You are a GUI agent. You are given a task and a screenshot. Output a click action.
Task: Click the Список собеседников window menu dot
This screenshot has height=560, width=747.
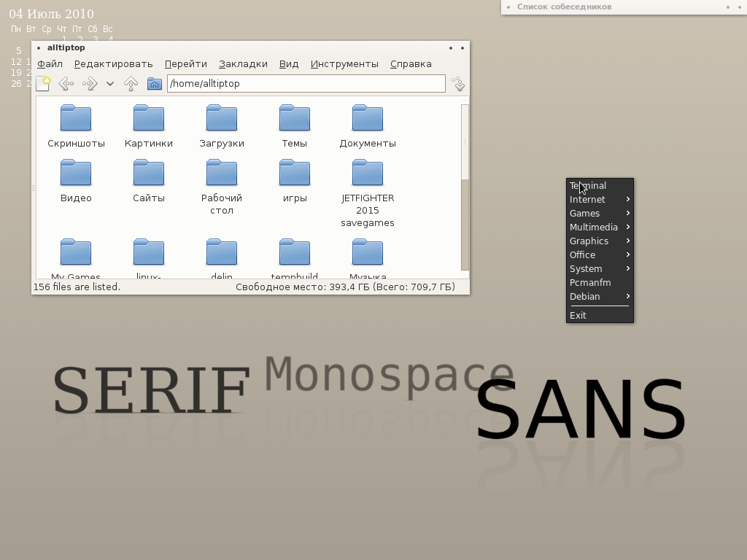tap(508, 7)
